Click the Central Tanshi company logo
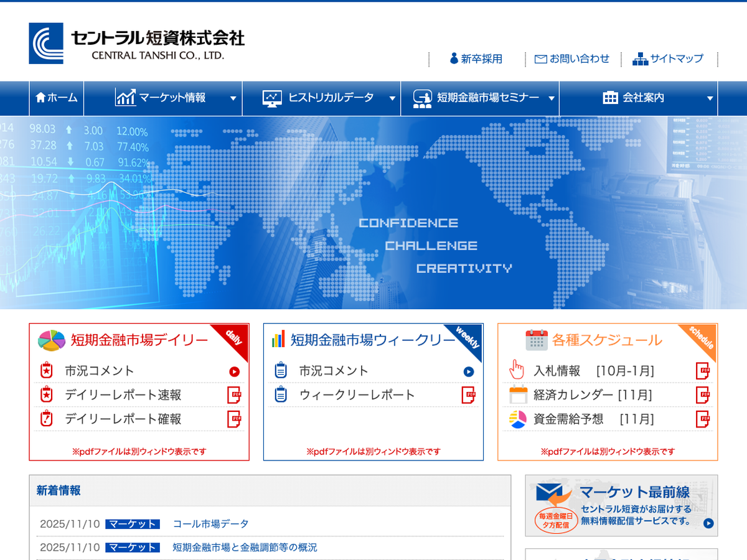747x560 pixels. [136, 44]
